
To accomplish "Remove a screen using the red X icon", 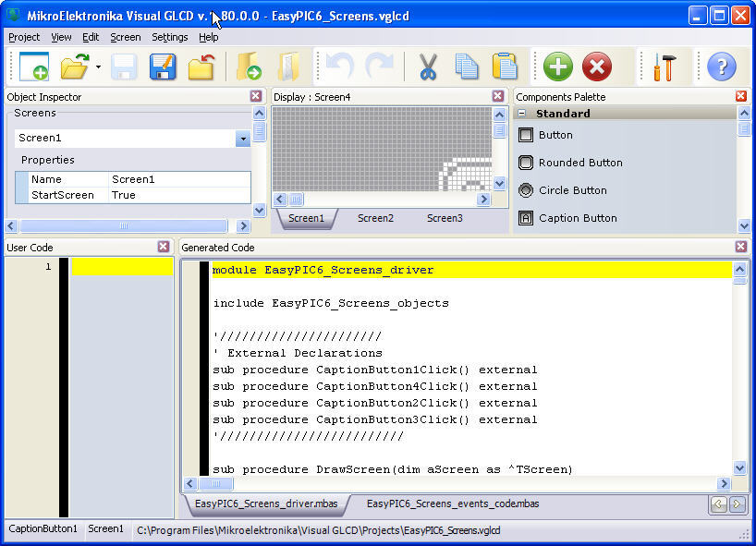I will coord(595,66).
